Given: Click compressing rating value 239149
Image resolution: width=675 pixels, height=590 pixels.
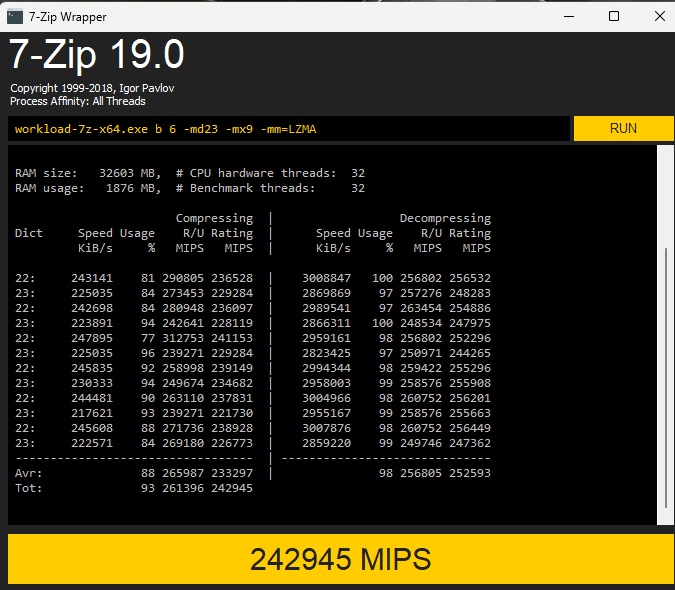Looking at the screenshot, I should click(232, 368).
